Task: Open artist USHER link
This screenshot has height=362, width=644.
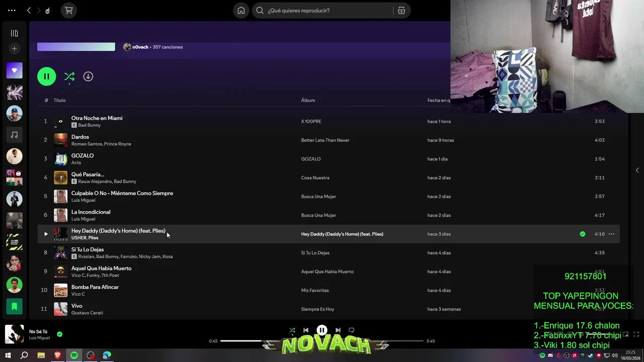Action: pos(78,238)
